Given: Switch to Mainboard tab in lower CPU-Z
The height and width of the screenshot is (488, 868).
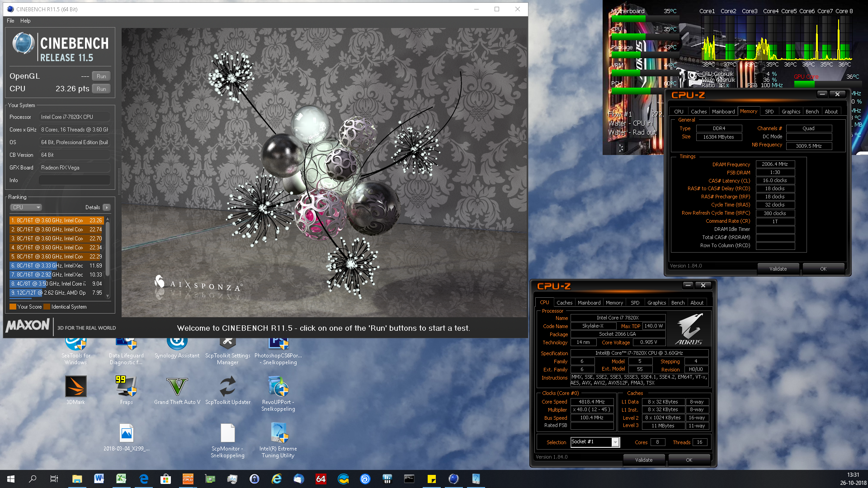Looking at the screenshot, I should tap(589, 303).
